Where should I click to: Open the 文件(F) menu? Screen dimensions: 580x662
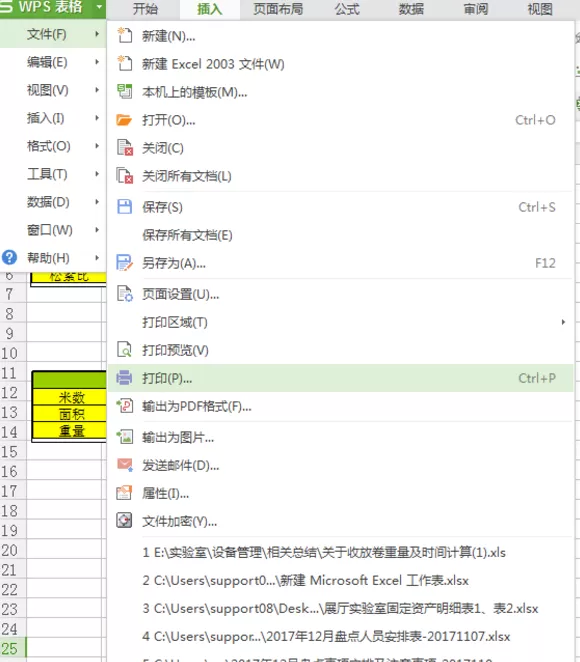[x=53, y=34]
